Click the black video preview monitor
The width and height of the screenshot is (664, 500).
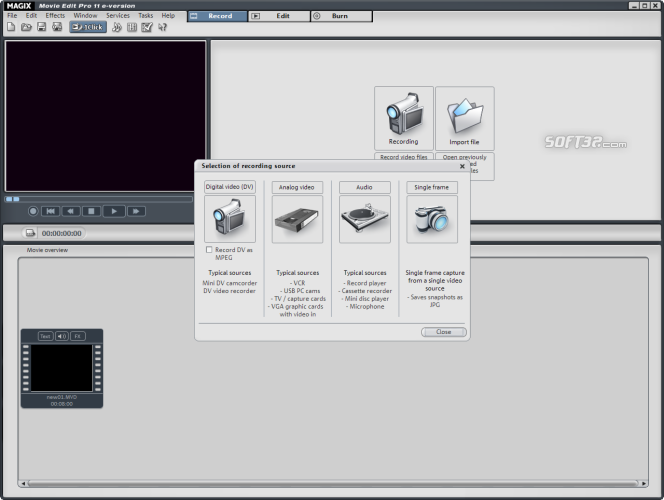click(x=105, y=116)
